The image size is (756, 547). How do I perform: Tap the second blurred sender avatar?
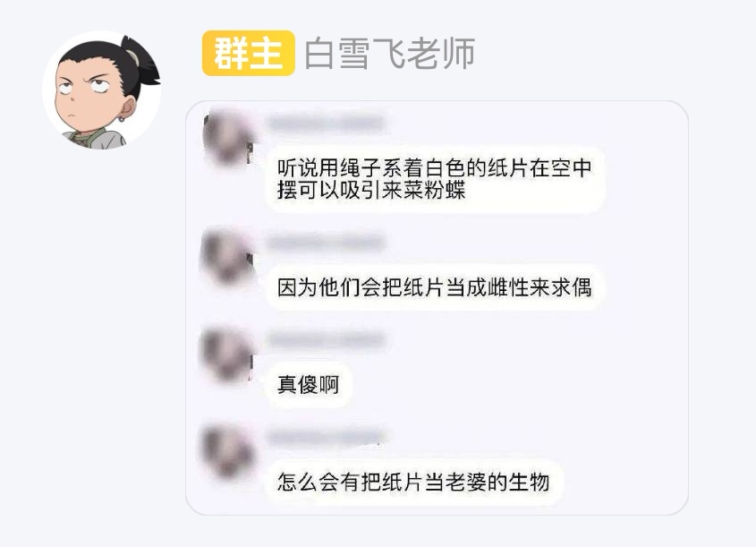tap(226, 257)
